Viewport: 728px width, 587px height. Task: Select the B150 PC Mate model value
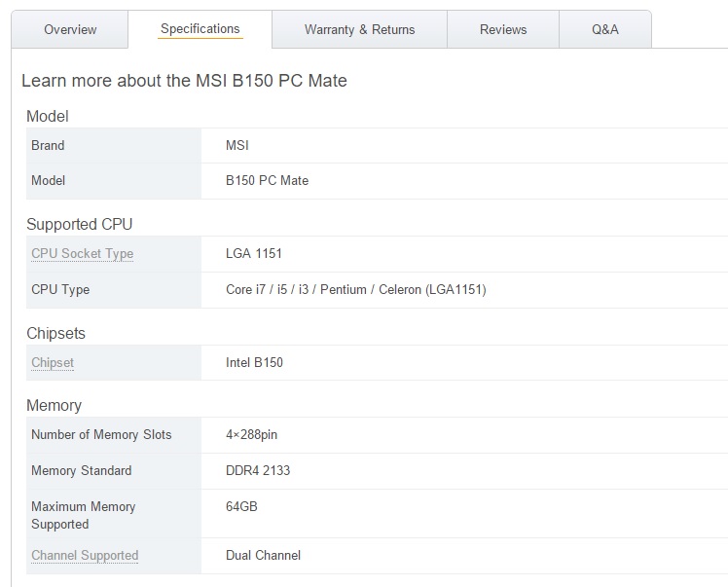267,181
